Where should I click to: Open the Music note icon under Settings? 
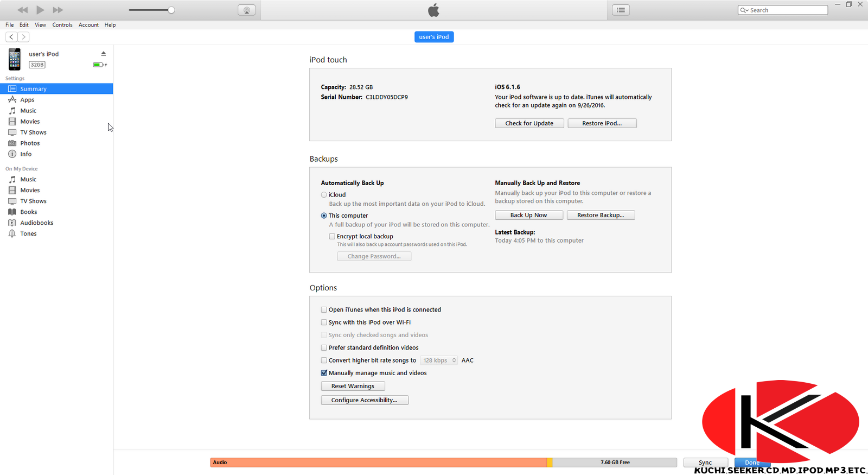[x=12, y=110]
